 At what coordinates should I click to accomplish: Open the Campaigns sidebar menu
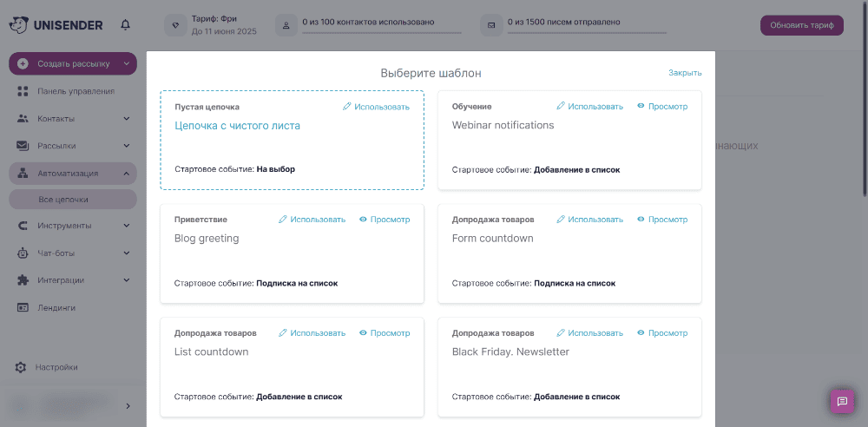tap(73, 146)
